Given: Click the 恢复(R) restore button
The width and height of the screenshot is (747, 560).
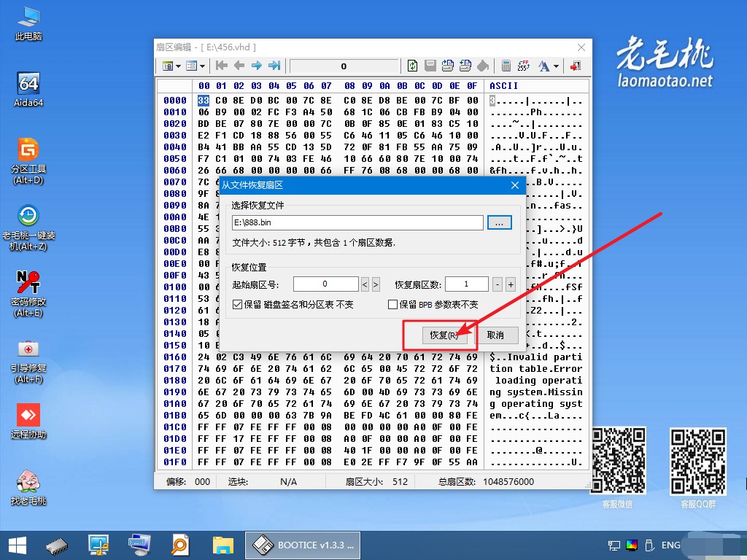Looking at the screenshot, I should tap(444, 335).
